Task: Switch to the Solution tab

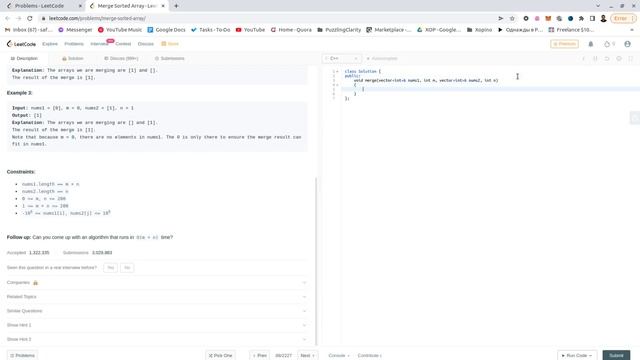Action: point(72,58)
